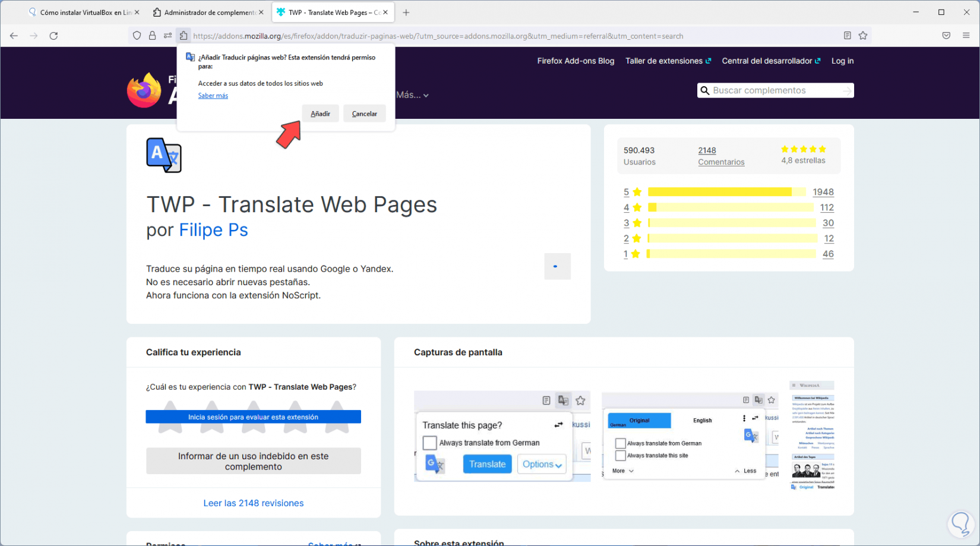Click the loading install button beside description
The height and width of the screenshot is (546, 980).
point(558,266)
